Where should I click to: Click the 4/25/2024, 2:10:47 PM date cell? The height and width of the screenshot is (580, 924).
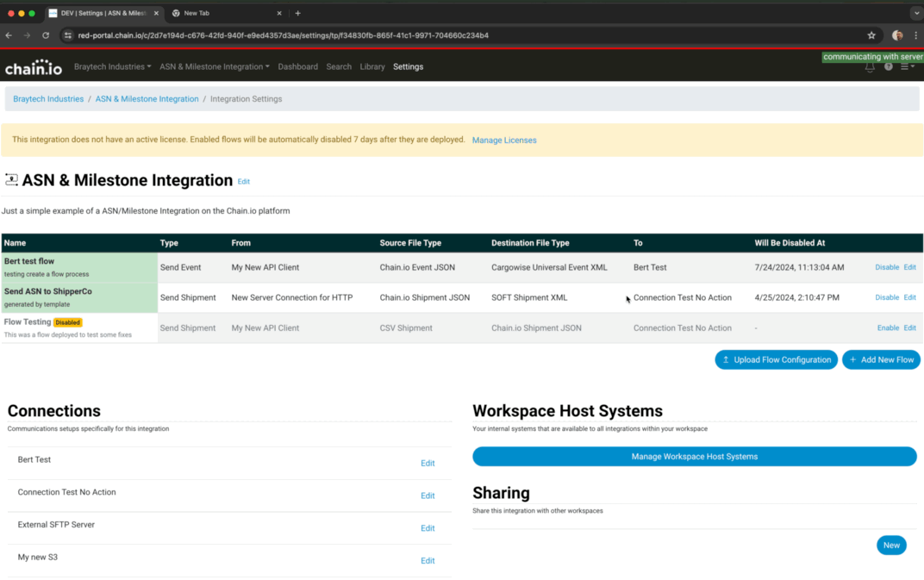click(796, 297)
